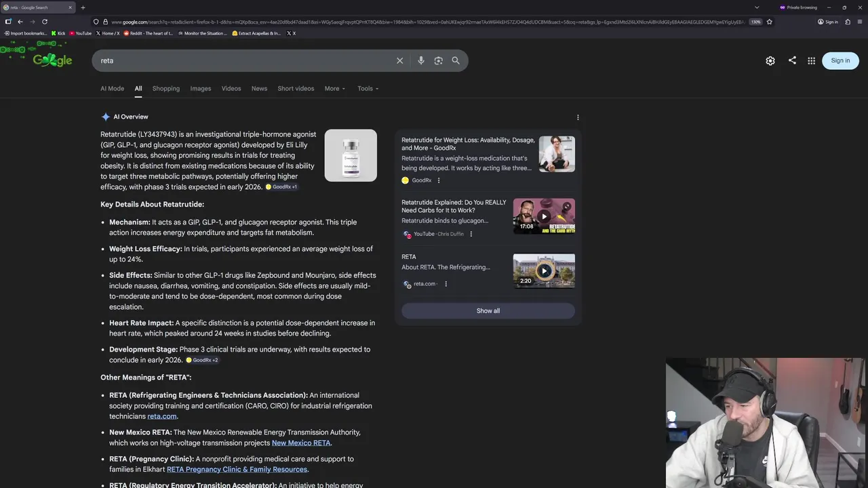868x488 pixels.
Task: Open the Firefox extensions icon
Action: coord(848,22)
